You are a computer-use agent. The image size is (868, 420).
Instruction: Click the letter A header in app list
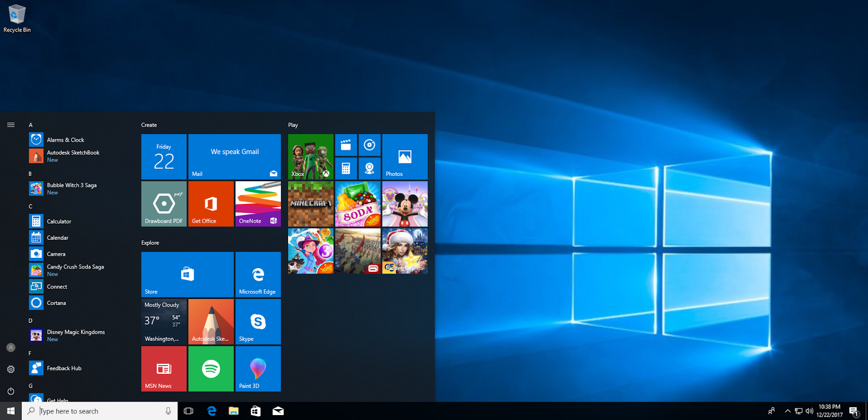30,125
